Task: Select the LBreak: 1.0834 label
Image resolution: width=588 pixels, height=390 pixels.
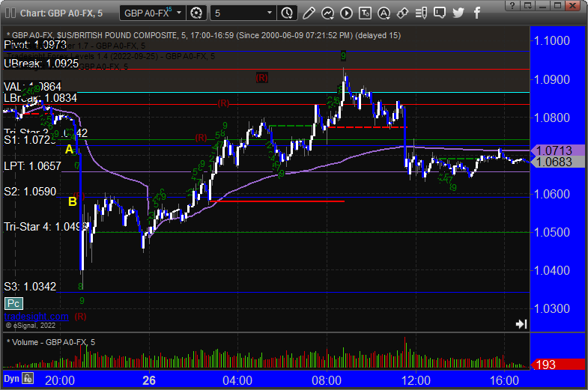Action: point(40,98)
